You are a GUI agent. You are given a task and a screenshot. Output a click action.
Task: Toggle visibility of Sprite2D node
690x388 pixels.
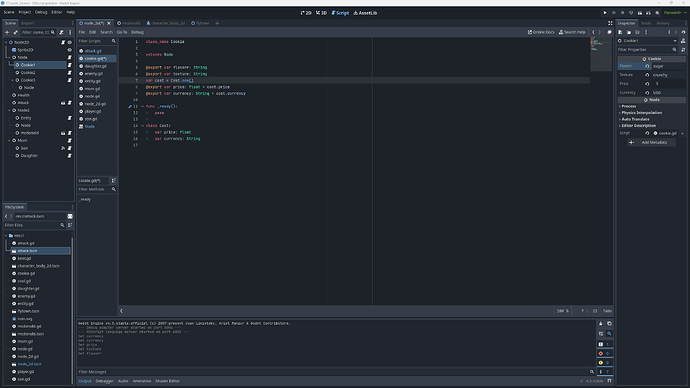(70, 50)
